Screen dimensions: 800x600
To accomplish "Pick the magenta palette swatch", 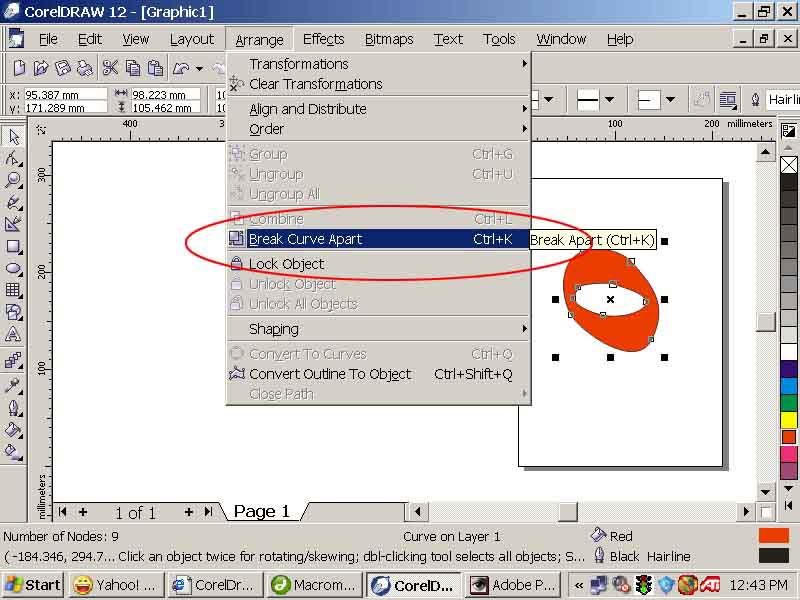I will pyautogui.click(x=789, y=454).
